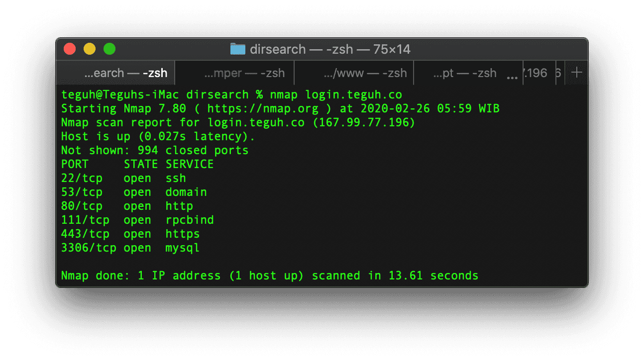Open a new terminal tab with plus button
The width and height of the screenshot is (644, 361).
click(x=576, y=73)
